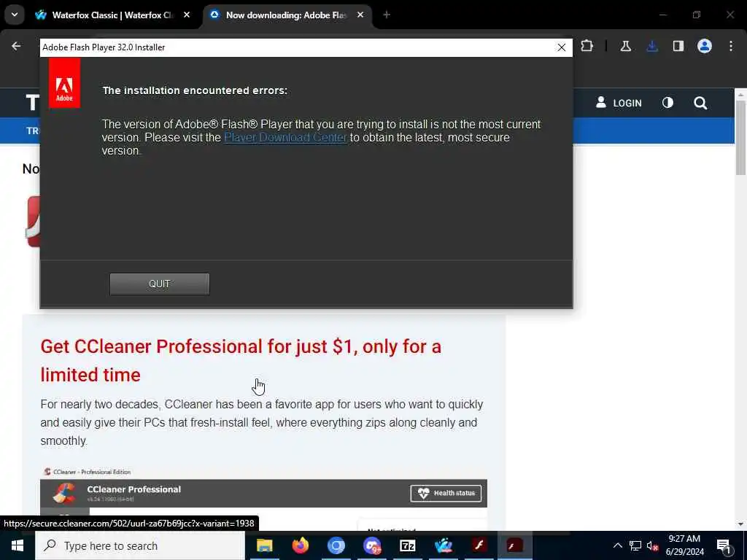Open the browser profile menu
Screen dimensions: 747x560
click(x=705, y=46)
